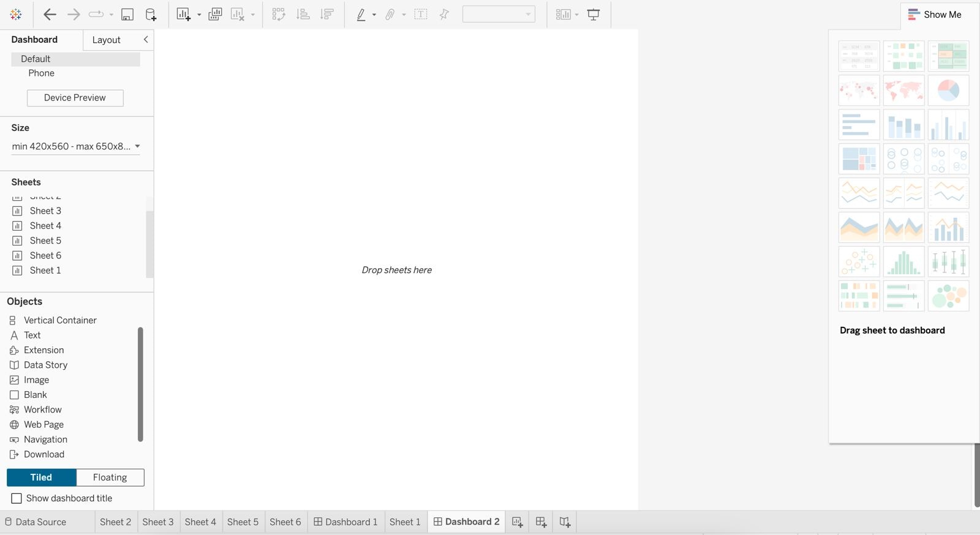This screenshot has height=535, width=980.
Task: Enter presentation mode
Action: pyautogui.click(x=594, y=14)
